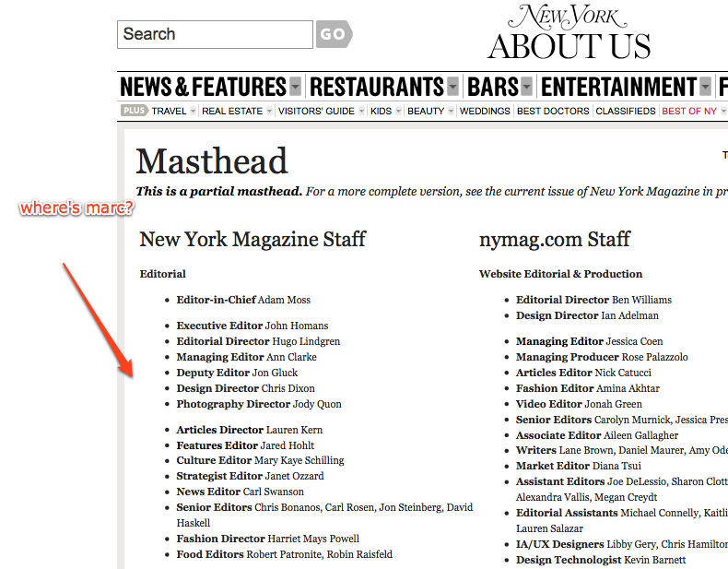Expand the Entertainment dropdown arrow
Screen dimensions: 728x569
705,88
